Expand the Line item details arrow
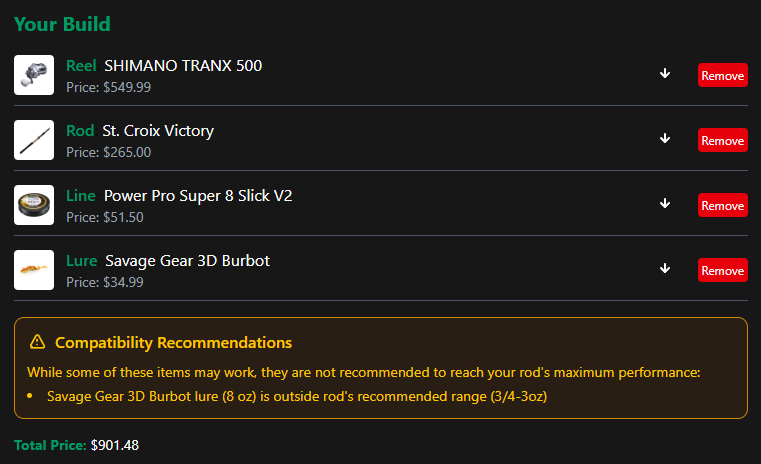Viewport: 761px width, 464px height. pyautogui.click(x=665, y=204)
